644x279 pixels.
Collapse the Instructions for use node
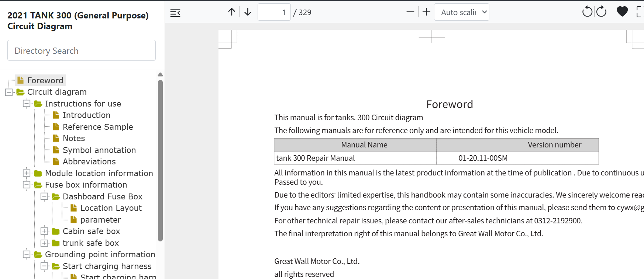[27, 104]
